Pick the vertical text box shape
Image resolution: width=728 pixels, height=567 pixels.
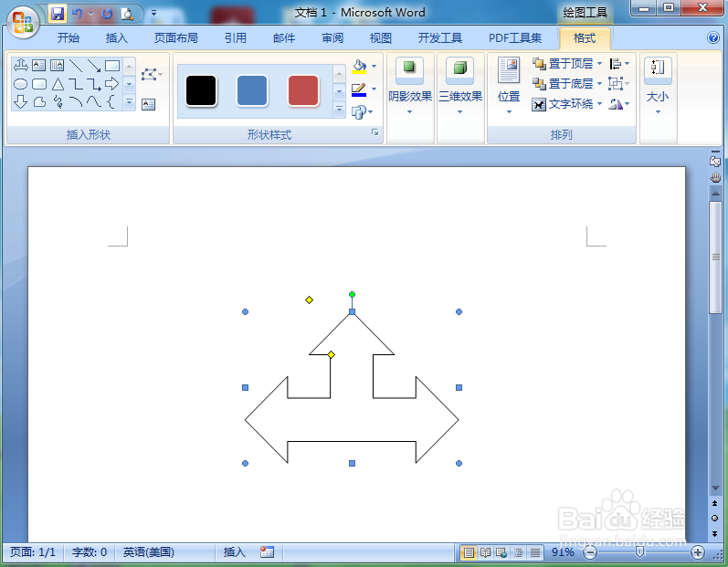[58, 66]
